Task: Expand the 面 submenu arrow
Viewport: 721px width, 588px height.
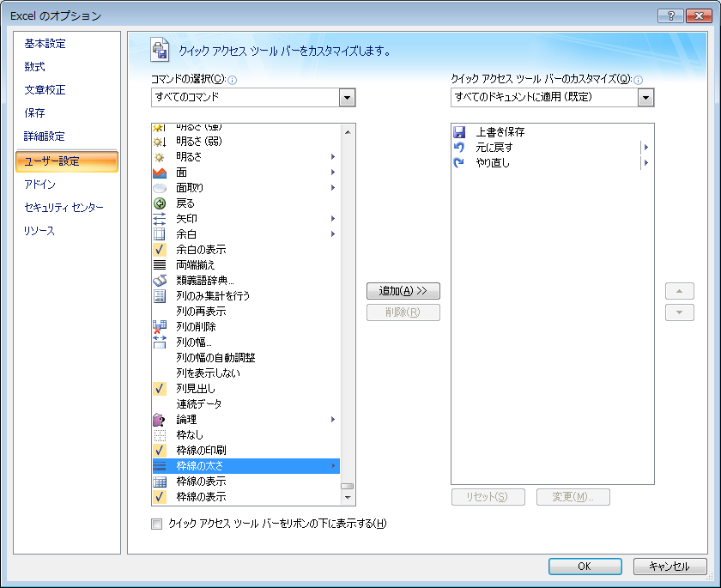Action: point(333,173)
